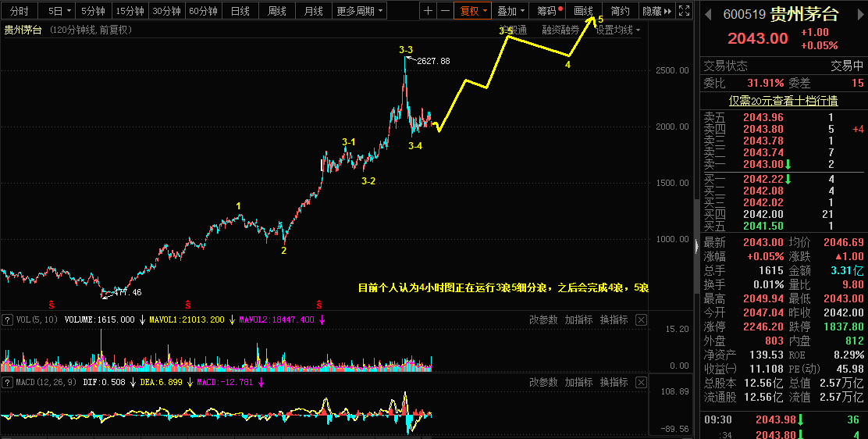The height and width of the screenshot is (439, 868).
Task: Click 涨停 price value 2246.20
Action: [764, 327]
